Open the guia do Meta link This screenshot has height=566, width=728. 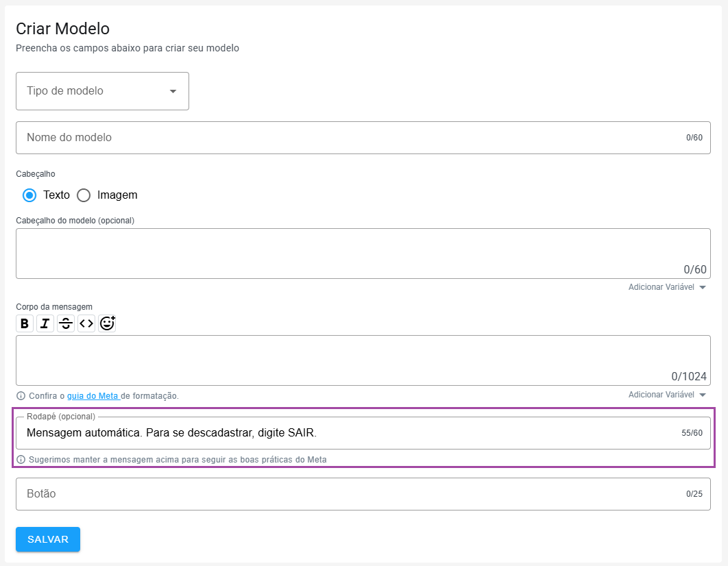tap(93, 396)
